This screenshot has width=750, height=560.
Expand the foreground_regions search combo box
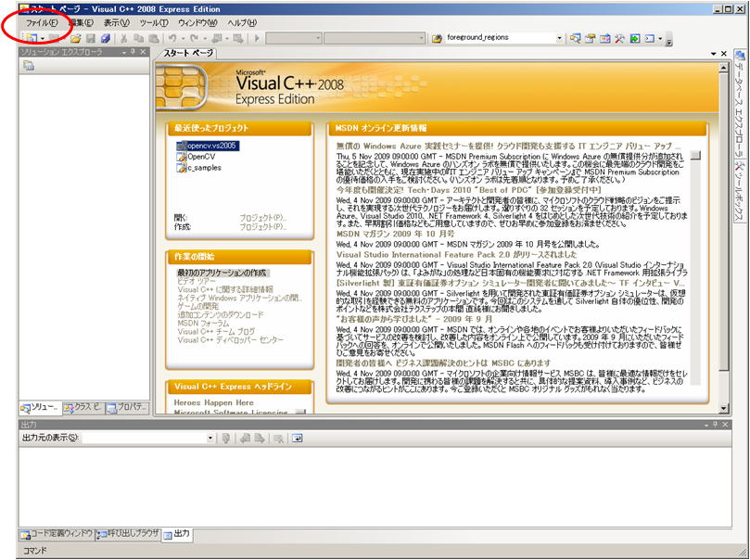point(559,38)
